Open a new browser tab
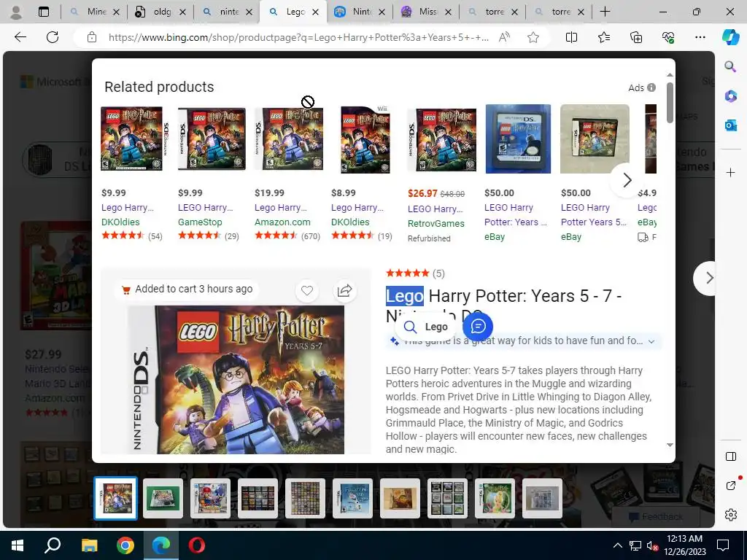Image resolution: width=747 pixels, height=560 pixels. tap(605, 12)
